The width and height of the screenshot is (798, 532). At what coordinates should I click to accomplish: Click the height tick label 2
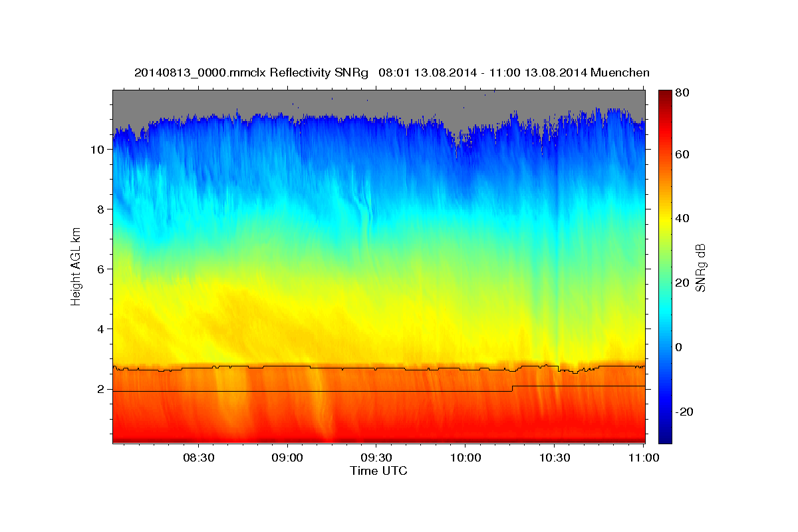[101, 389]
